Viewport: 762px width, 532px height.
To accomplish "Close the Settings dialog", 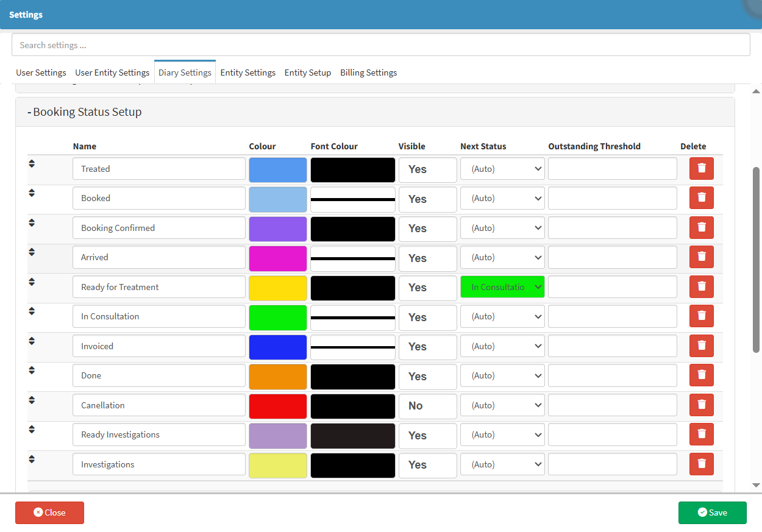I will click(x=49, y=512).
